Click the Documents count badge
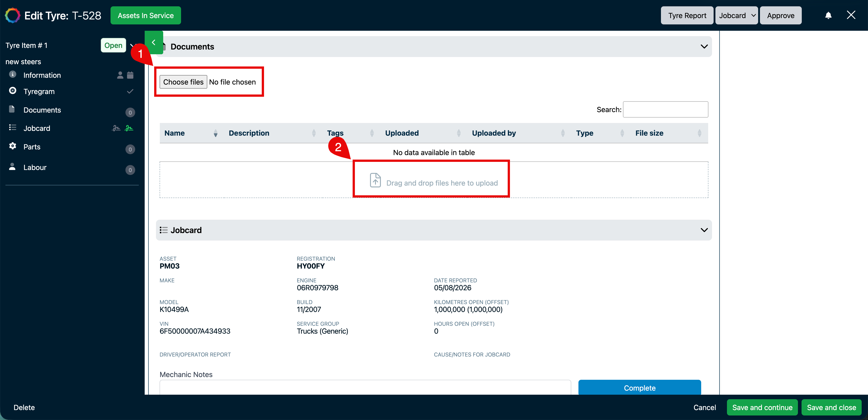 pos(130,113)
